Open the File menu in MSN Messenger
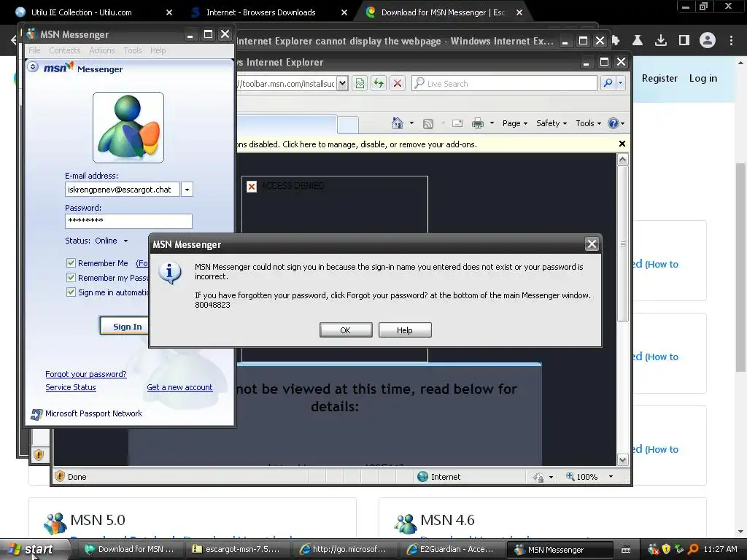The image size is (747, 560). [x=34, y=50]
